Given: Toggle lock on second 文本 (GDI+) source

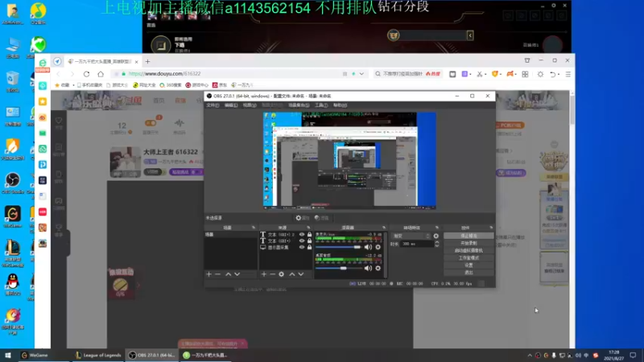Looking at the screenshot, I should tap(310, 241).
